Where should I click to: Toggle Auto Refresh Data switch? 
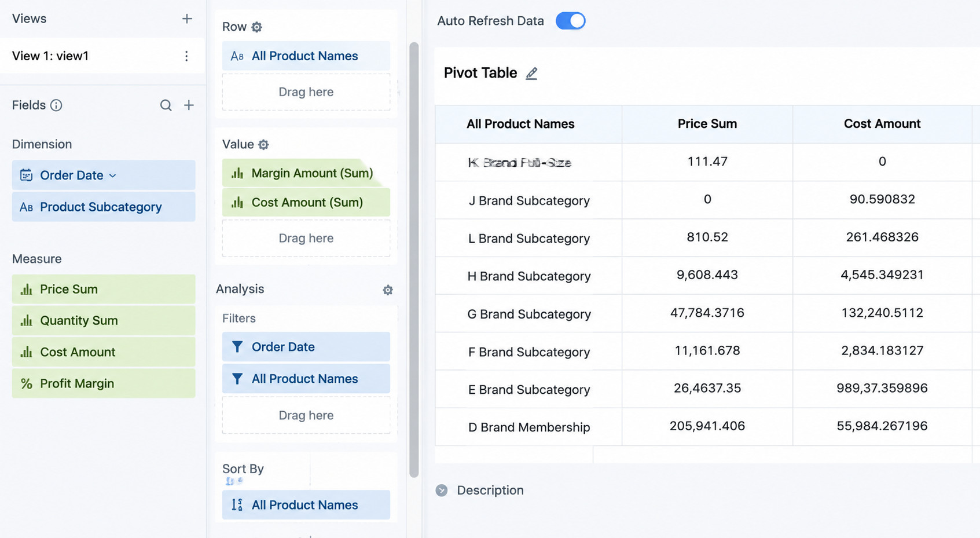point(571,21)
